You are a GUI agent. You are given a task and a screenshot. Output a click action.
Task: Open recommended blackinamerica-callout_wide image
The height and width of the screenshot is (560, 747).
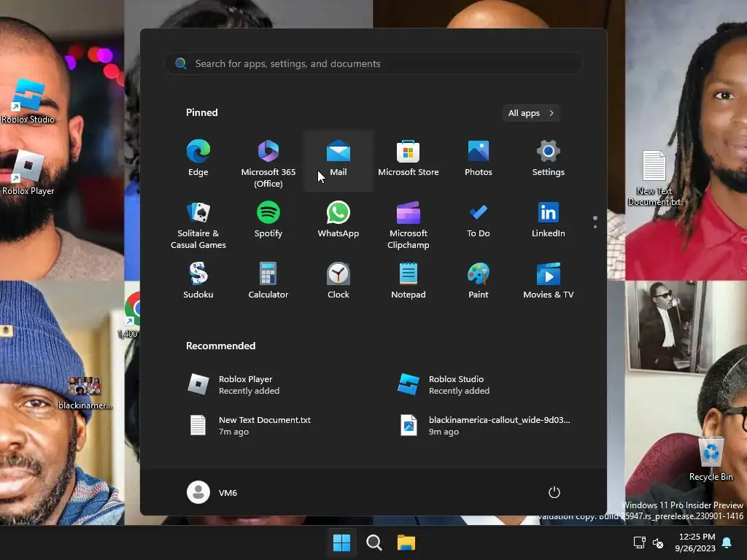(x=486, y=426)
